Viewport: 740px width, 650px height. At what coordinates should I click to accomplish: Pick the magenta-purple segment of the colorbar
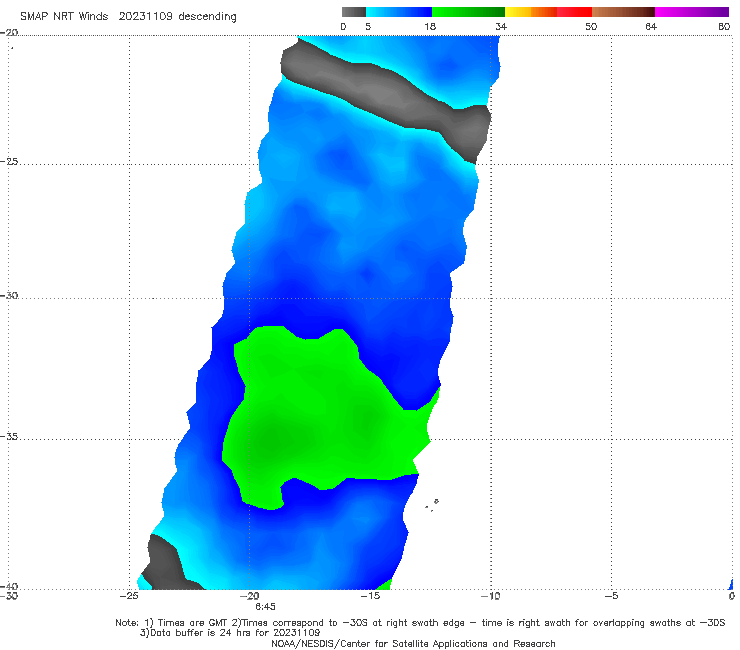692,12
